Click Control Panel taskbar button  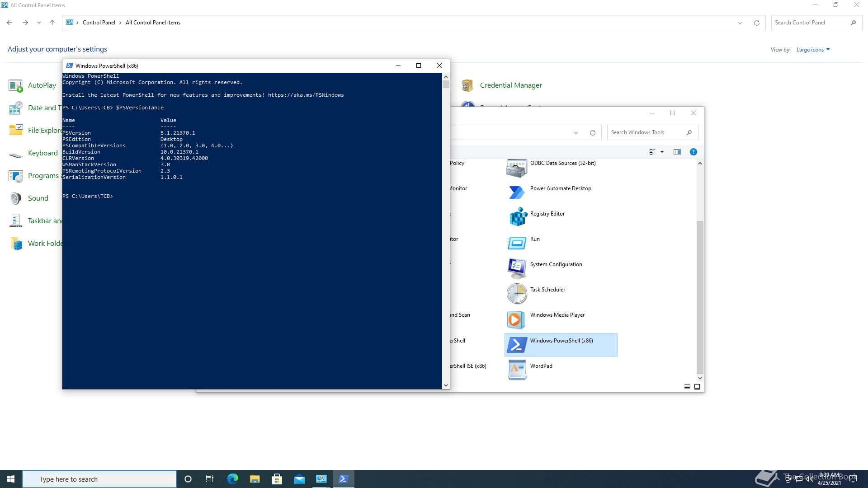[321, 479]
